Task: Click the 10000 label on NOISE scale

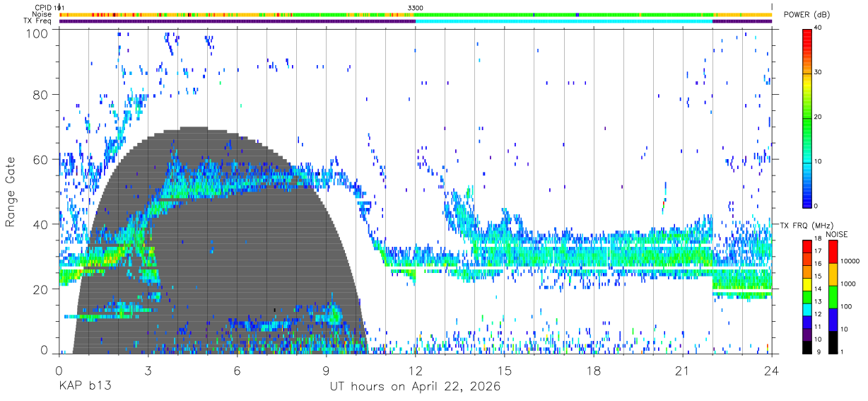Action: pyautogui.click(x=851, y=261)
